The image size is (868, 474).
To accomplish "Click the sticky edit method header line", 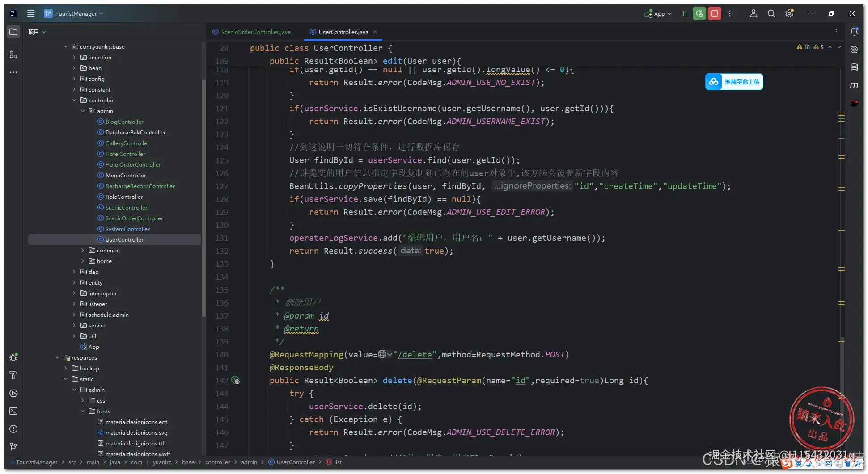I will [x=365, y=61].
